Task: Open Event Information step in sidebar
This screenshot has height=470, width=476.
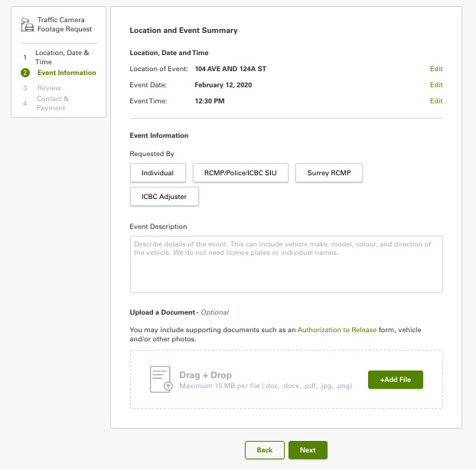Action: 67,73
